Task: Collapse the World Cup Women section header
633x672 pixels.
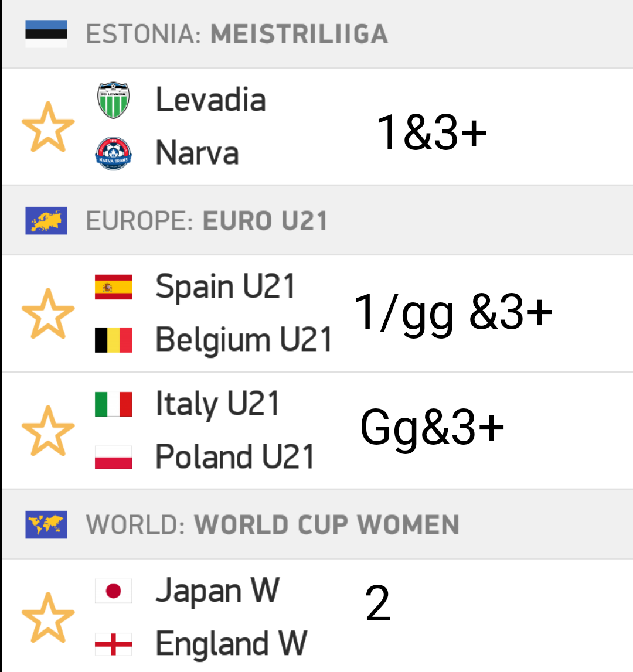Action: (x=317, y=524)
